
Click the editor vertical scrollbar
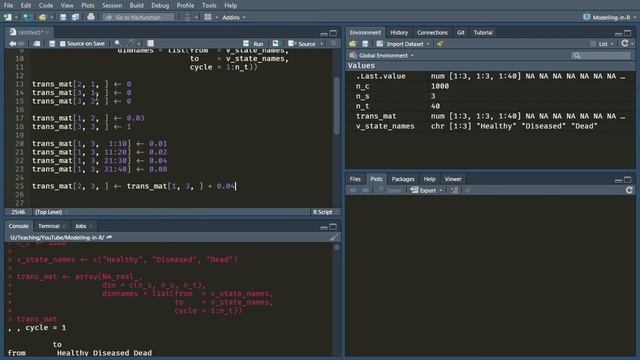tap(337, 105)
